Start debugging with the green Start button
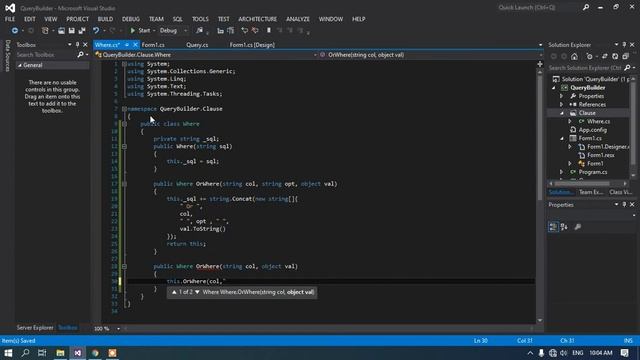Image resolution: width=640 pixels, height=360 pixels. (140, 31)
